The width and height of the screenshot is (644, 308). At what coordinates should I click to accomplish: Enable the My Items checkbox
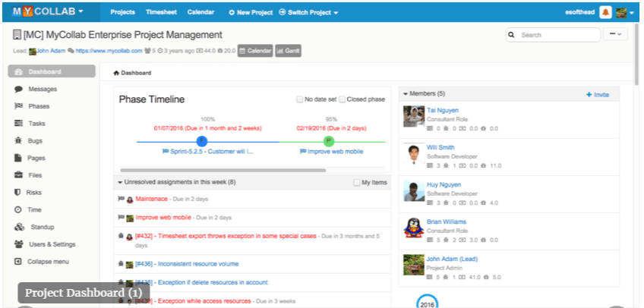[x=356, y=183]
